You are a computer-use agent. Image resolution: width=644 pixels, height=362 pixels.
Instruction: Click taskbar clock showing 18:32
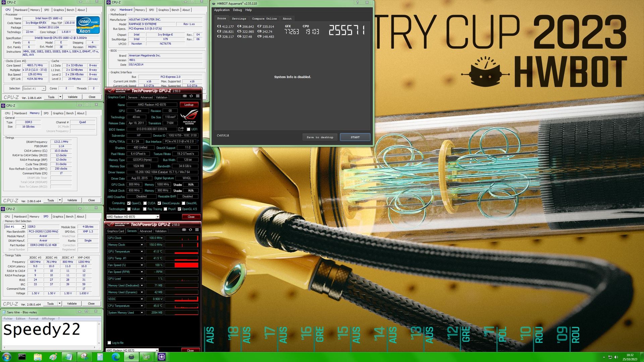pyautogui.click(x=630, y=357)
